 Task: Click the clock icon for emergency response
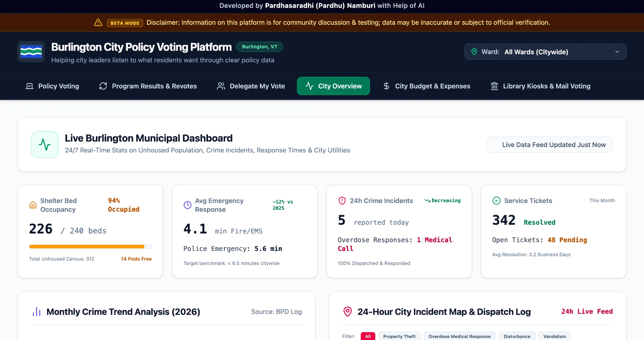click(x=187, y=205)
